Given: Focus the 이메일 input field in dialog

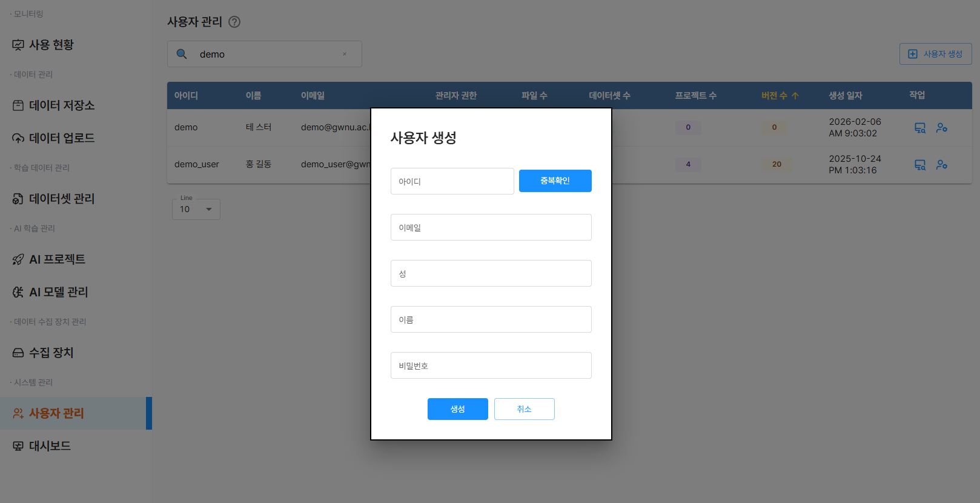Looking at the screenshot, I should pyautogui.click(x=491, y=227).
